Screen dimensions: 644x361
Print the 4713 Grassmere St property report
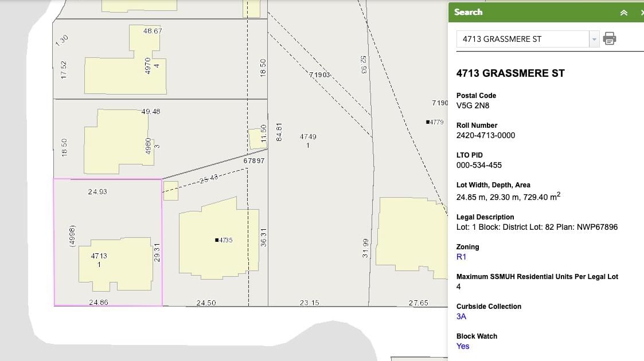pos(610,38)
